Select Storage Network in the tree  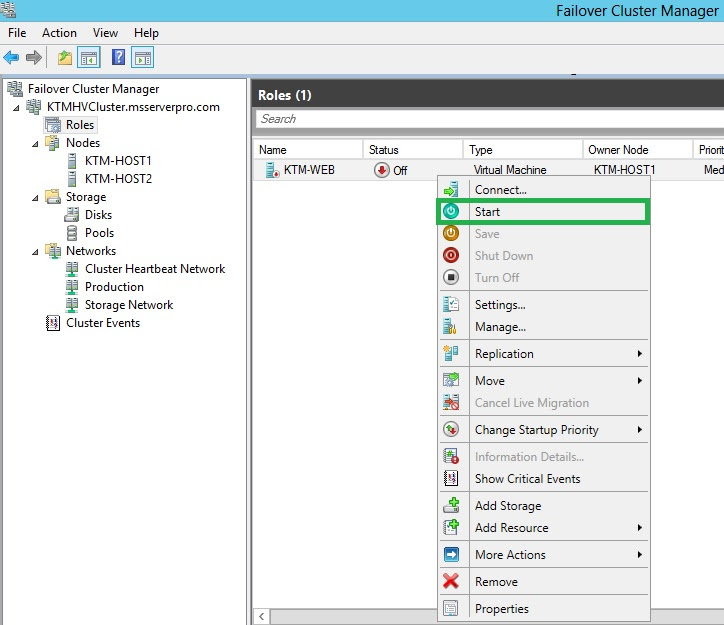click(x=129, y=305)
